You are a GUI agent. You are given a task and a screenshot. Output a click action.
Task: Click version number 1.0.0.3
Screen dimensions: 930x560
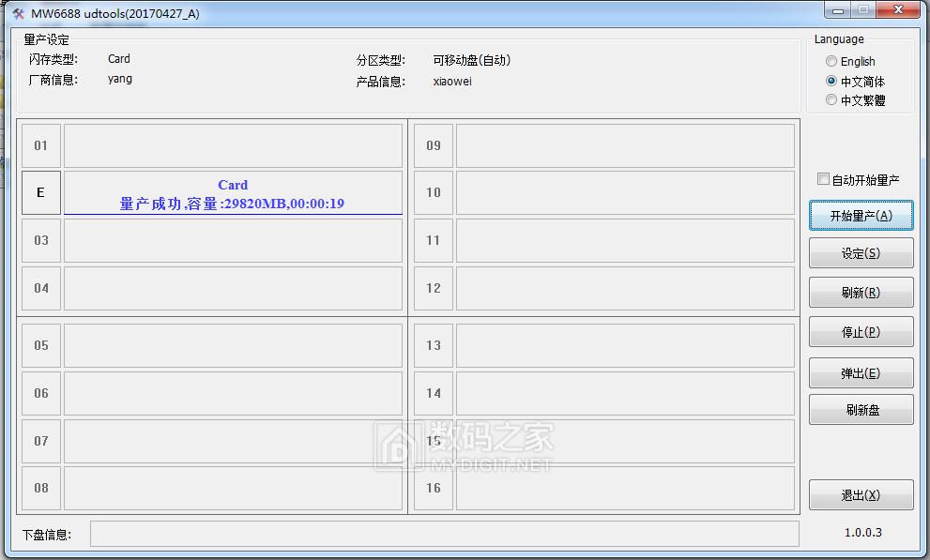tap(863, 532)
